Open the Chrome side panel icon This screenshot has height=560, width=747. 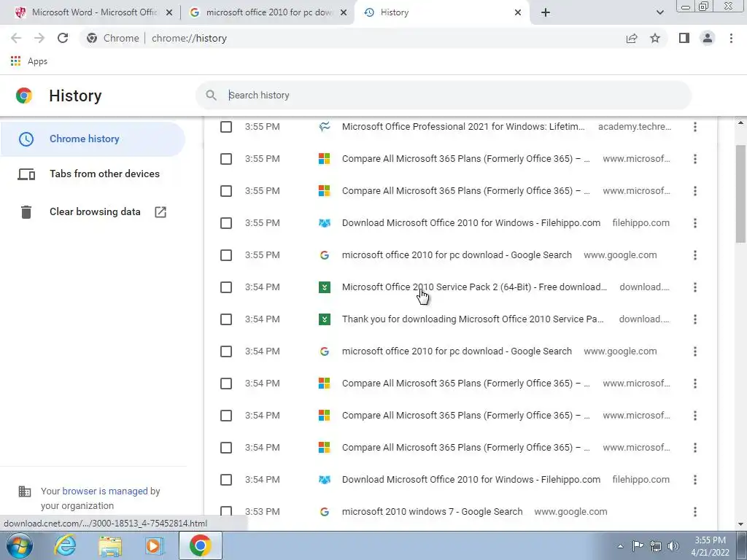(x=684, y=38)
